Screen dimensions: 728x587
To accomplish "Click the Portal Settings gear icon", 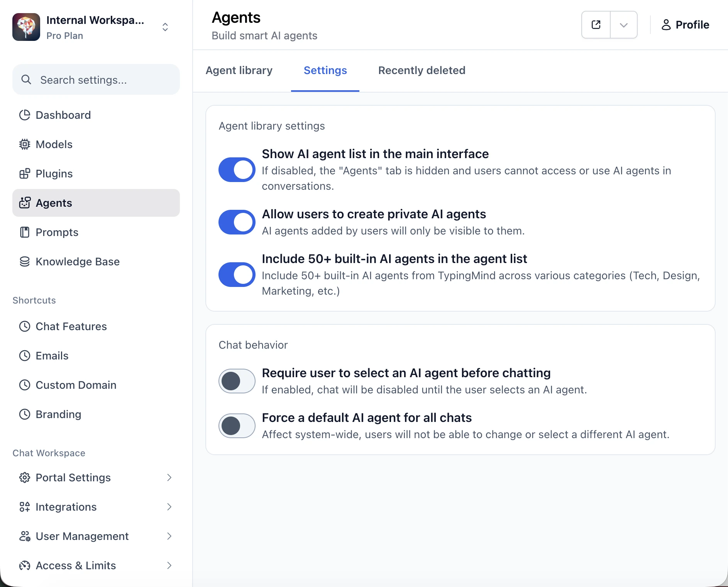I will (x=25, y=477).
